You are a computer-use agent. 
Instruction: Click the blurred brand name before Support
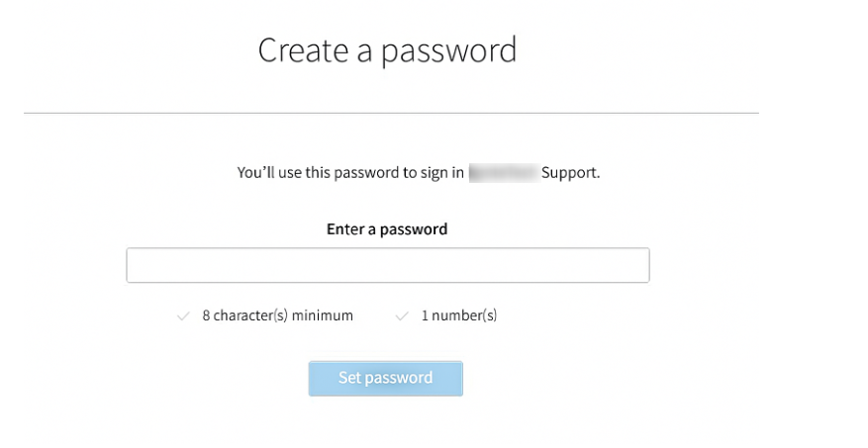tap(503, 173)
